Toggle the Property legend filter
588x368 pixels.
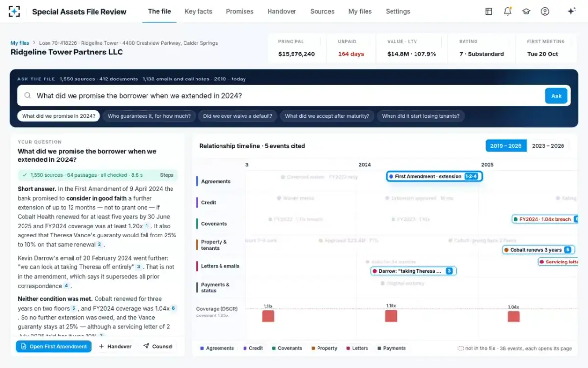324,348
